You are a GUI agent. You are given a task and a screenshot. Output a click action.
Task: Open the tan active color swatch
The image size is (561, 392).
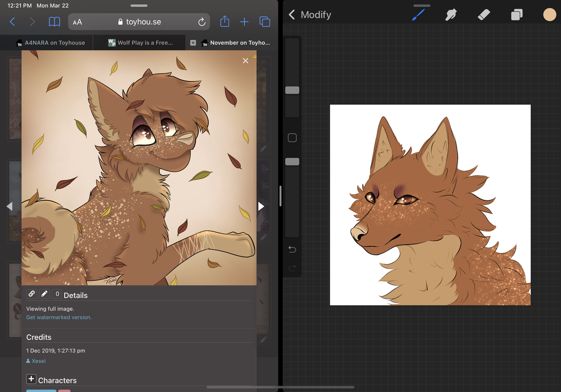(x=550, y=15)
